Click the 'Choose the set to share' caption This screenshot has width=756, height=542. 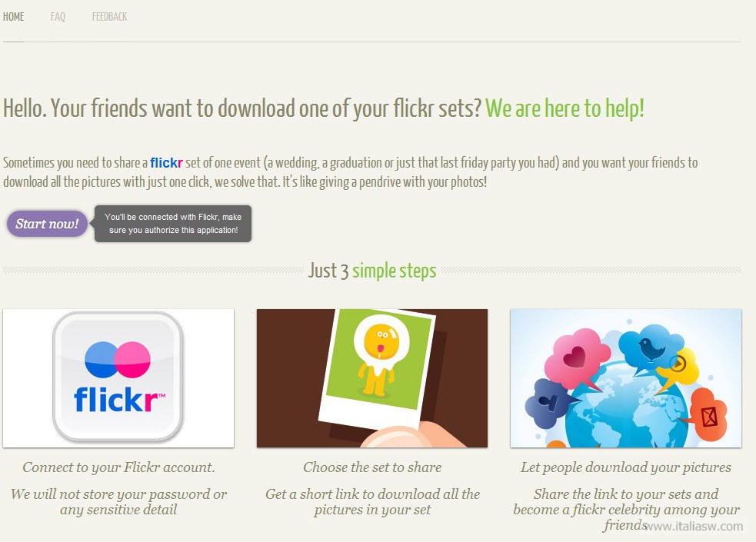[372, 467]
